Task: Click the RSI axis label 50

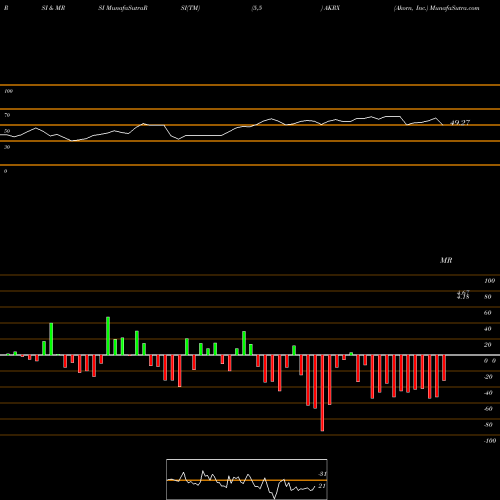Action: [7, 131]
